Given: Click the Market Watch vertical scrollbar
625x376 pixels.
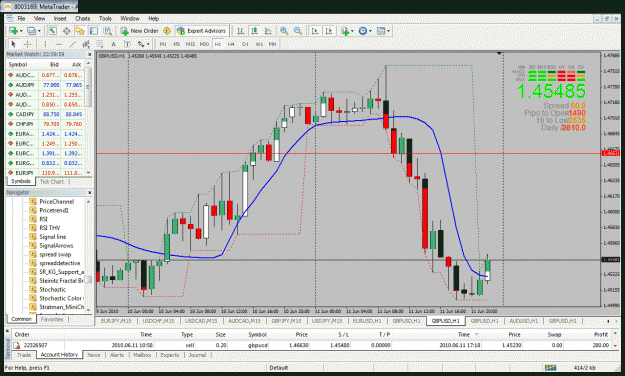Looking at the screenshot, I should 88,87.
